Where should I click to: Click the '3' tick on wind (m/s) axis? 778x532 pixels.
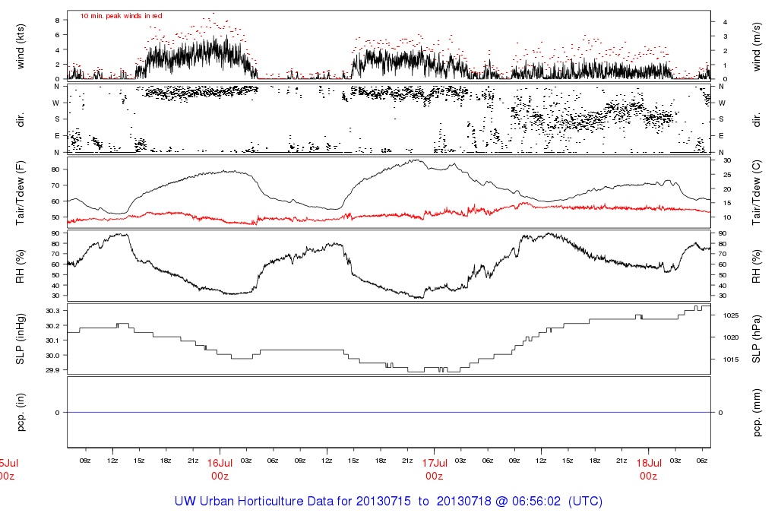(x=726, y=36)
